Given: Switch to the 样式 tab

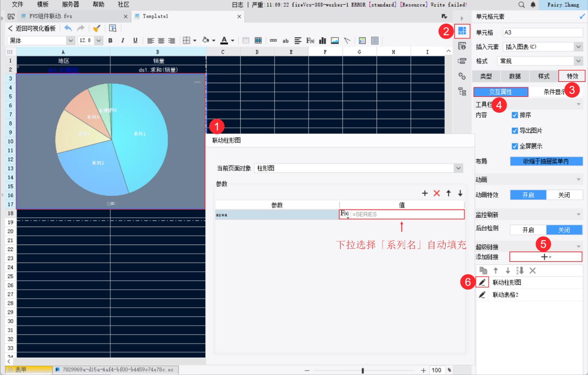Looking at the screenshot, I should pyautogui.click(x=544, y=76).
